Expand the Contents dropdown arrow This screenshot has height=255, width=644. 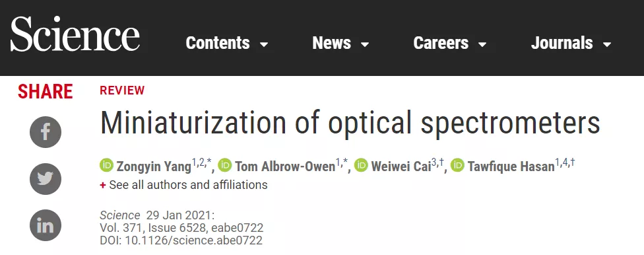(x=264, y=44)
